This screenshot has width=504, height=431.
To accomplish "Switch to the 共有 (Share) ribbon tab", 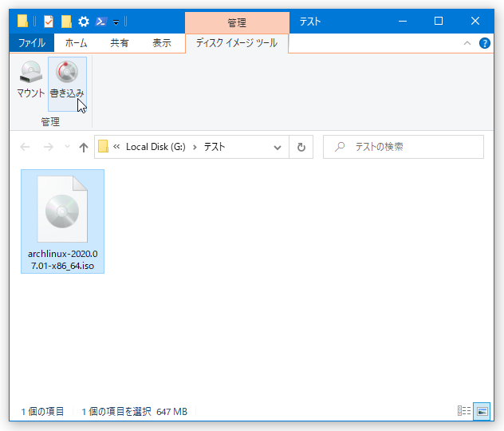I will 120,43.
